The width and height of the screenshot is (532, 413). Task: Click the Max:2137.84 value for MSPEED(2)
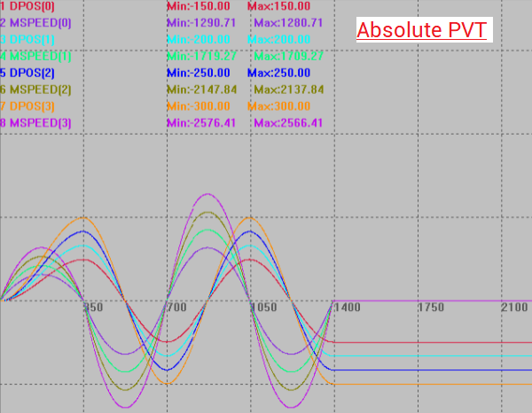(287, 90)
